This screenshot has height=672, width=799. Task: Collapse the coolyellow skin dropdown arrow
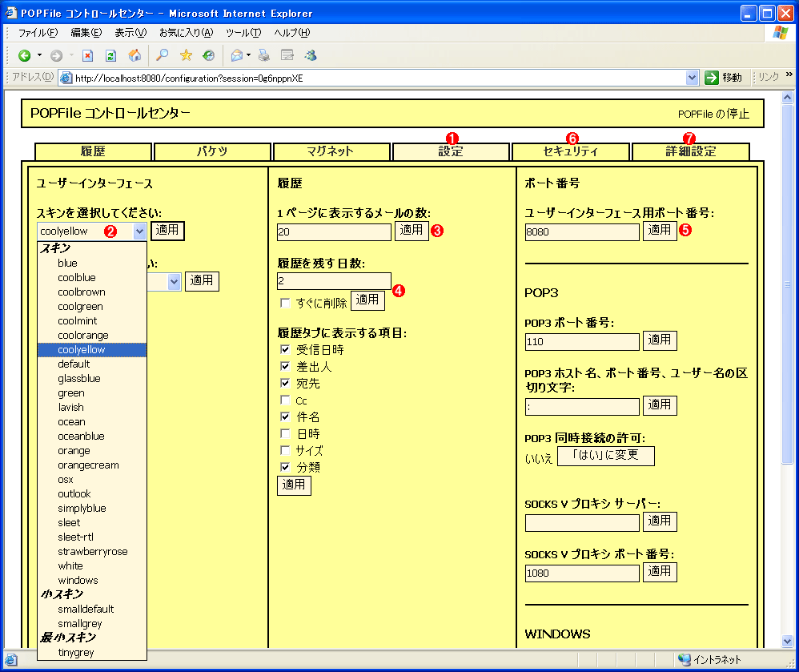pyautogui.click(x=139, y=231)
